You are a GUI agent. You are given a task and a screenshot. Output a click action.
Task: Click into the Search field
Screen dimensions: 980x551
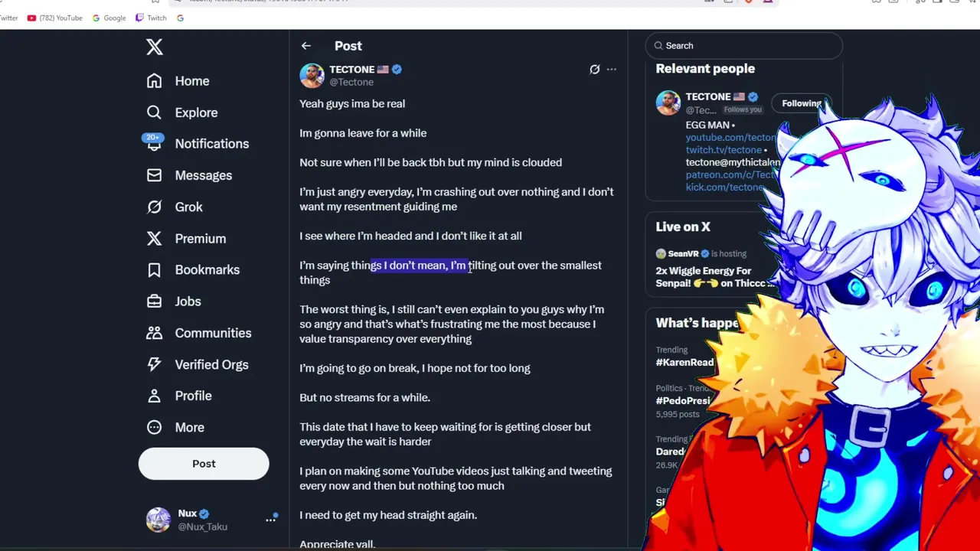(x=743, y=46)
